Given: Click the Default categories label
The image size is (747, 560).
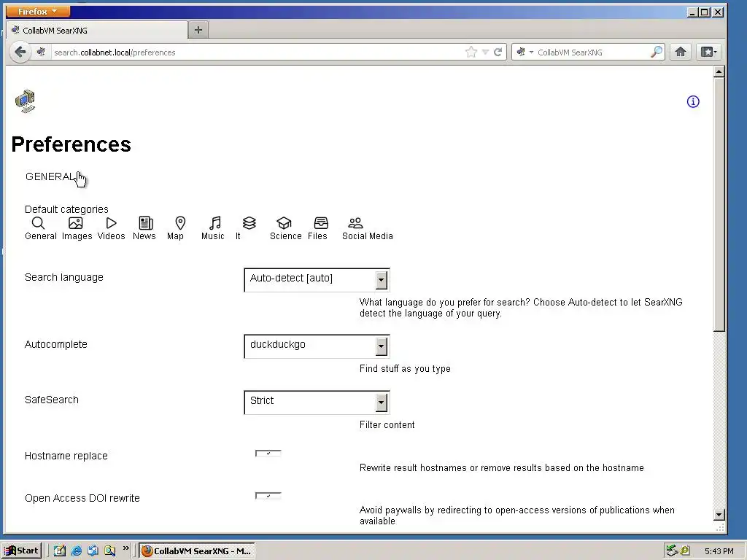Looking at the screenshot, I should pos(66,209).
